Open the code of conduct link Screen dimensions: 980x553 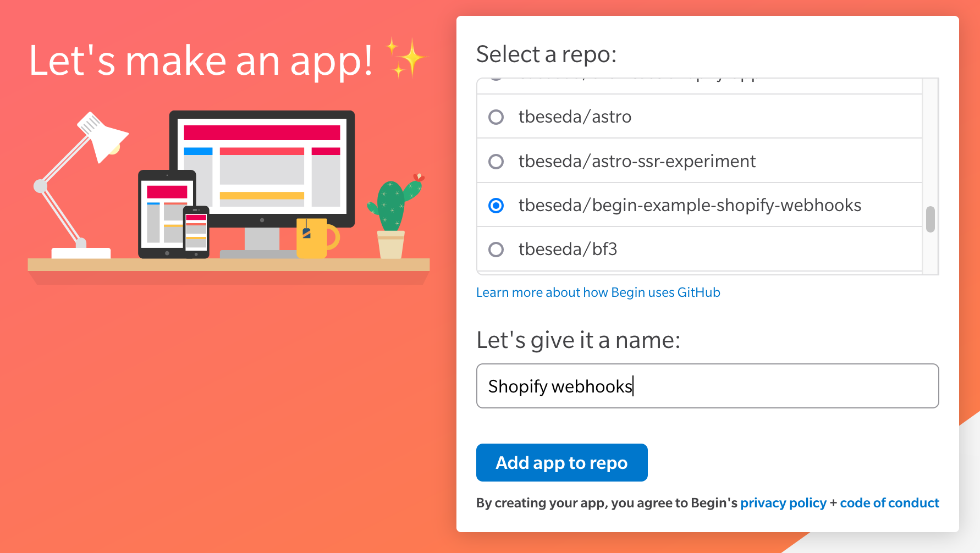coord(889,503)
